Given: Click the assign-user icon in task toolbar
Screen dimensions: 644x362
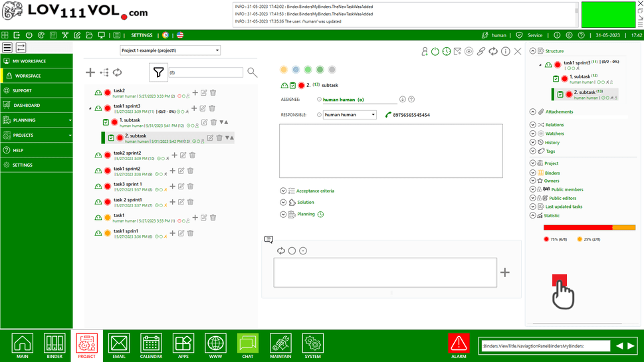Looking at the screenshot, I should click(424, 51).
